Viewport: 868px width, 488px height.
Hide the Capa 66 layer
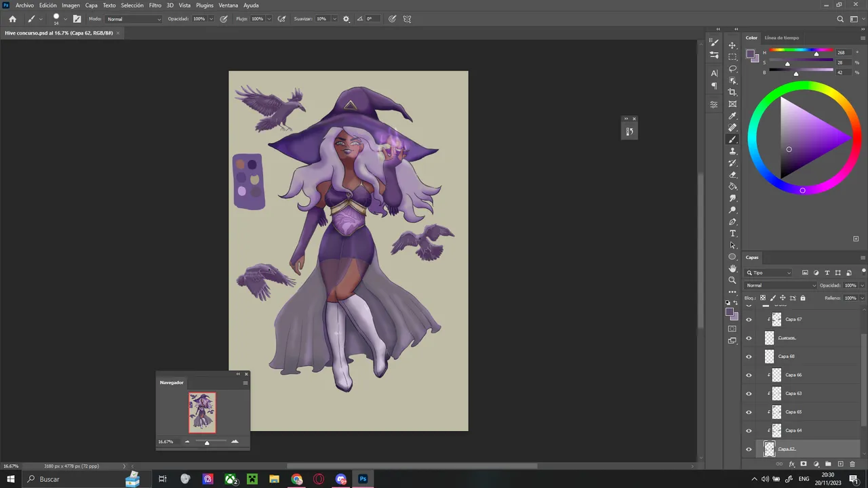[749, 375]
